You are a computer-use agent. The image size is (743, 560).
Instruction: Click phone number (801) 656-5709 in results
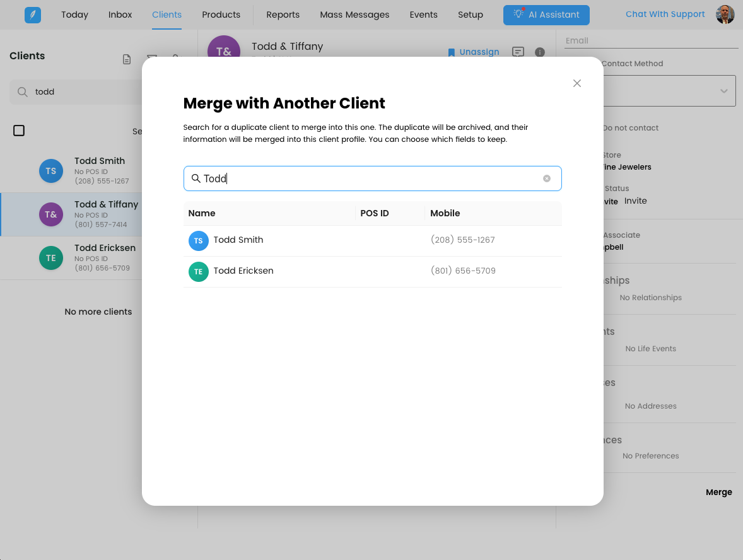coord(463,271)
